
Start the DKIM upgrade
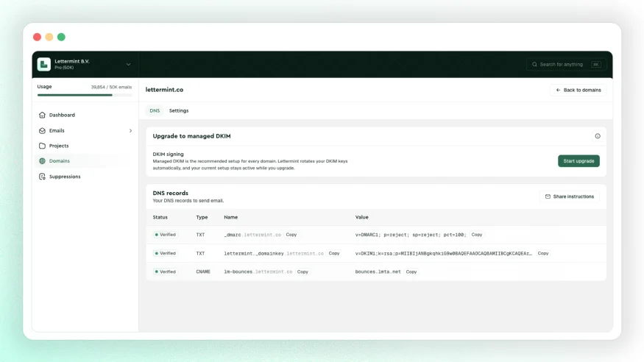578,161
